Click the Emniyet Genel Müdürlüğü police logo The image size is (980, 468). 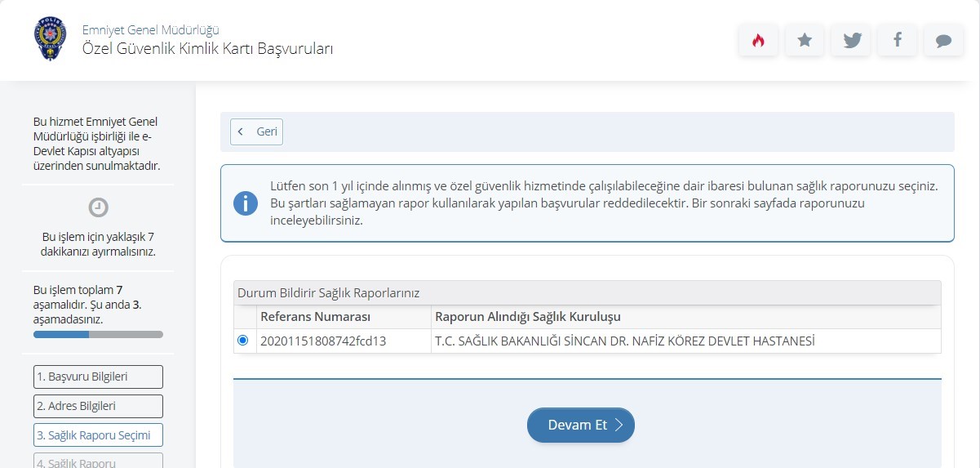pyautogui.click(x=50, y=39)
